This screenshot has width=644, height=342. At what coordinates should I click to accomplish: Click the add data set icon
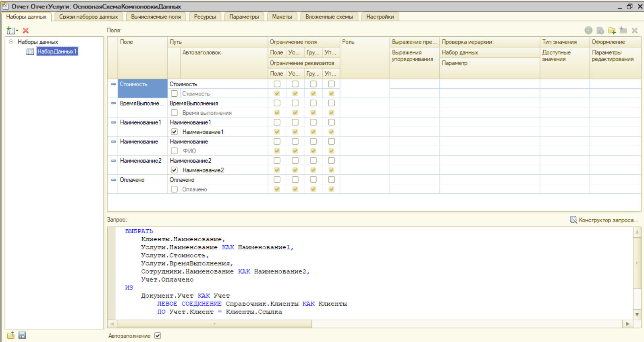pyautogui.click(x=11, y=31)
